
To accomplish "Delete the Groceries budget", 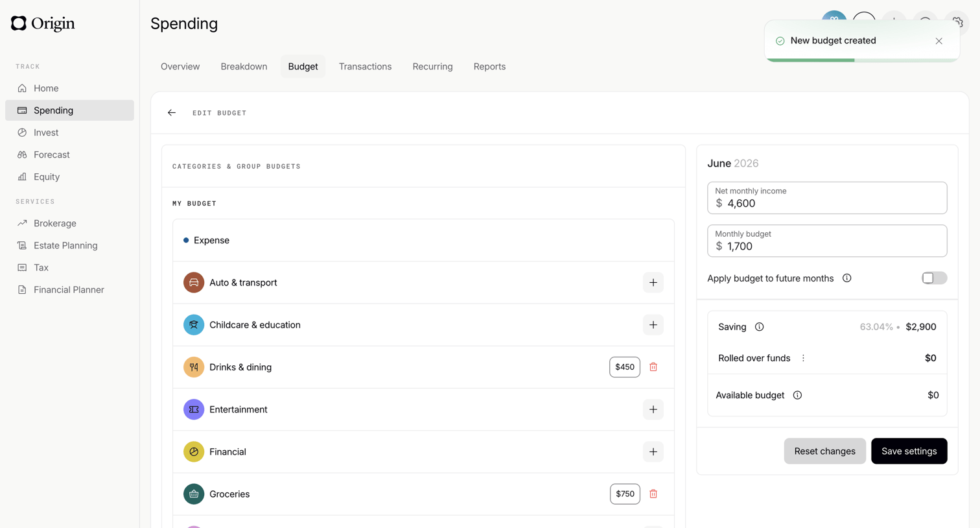I will click(x=653, y=494).
